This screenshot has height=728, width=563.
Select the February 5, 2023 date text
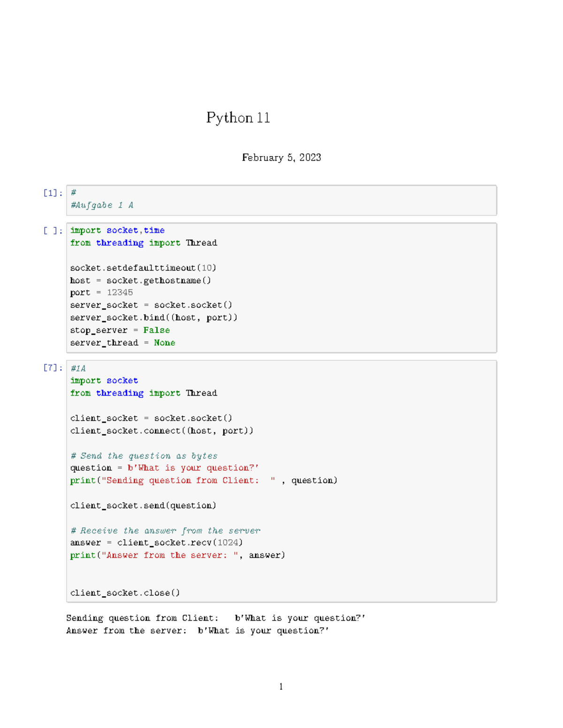tap(281, 158)
